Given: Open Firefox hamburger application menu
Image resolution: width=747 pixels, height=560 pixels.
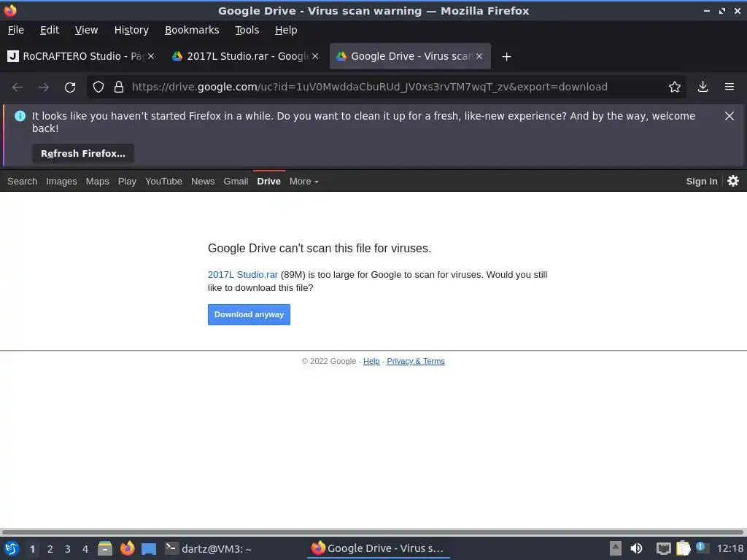Looking at the screenshot, I should [729, 87].
